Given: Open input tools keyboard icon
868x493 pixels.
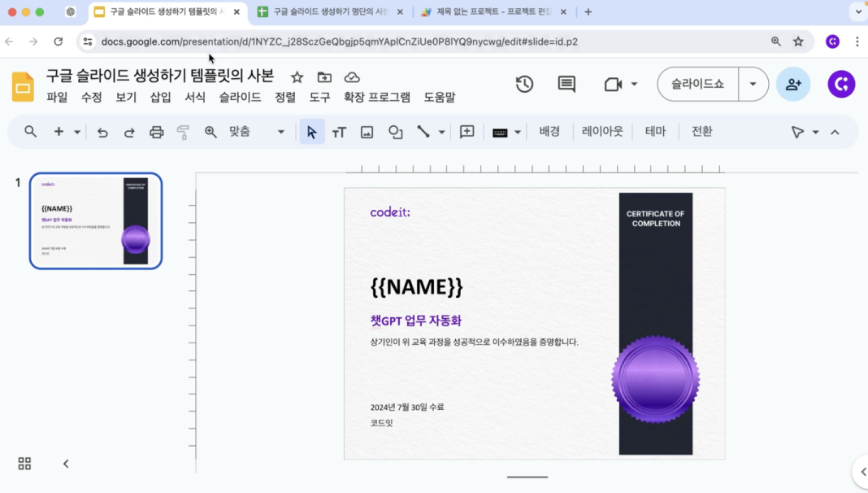Looking at the screenshot, I should pos(499,131).
